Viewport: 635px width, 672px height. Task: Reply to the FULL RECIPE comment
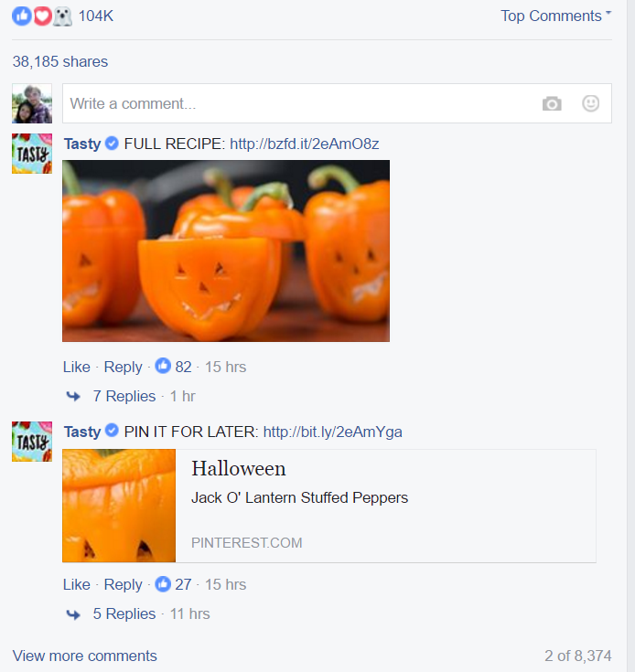pyautogui.click(x=123, y=368)
